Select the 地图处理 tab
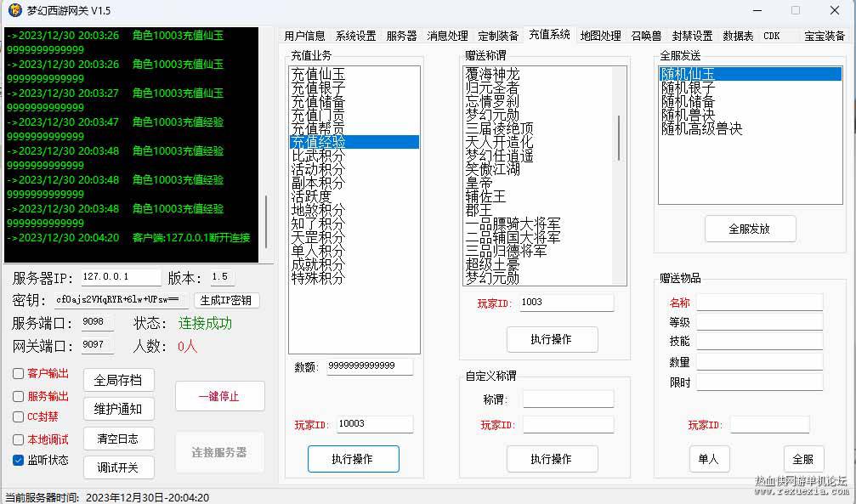Screen dimensions: 856x504 (x=600, y=36)
